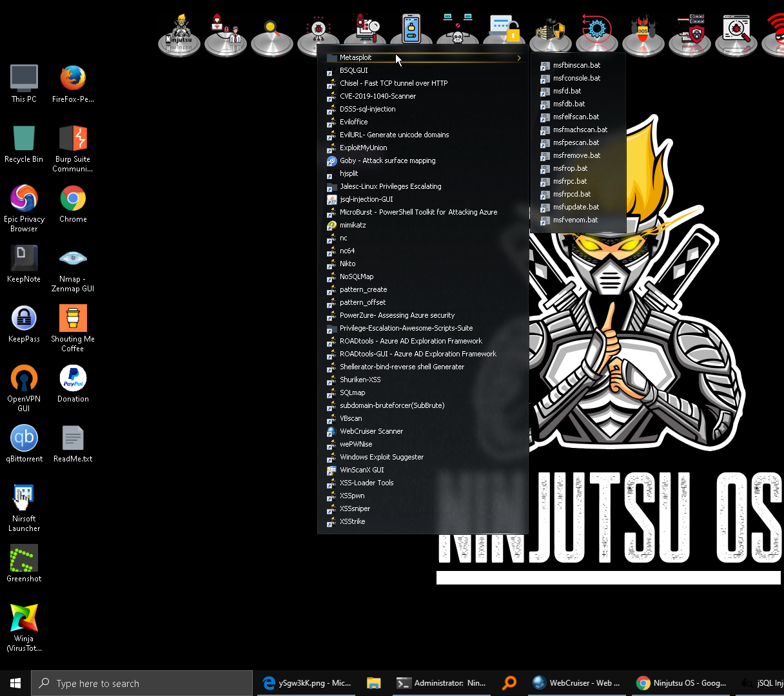
Task: Click the mobile phone security dock icon
Action: [411, 32]
